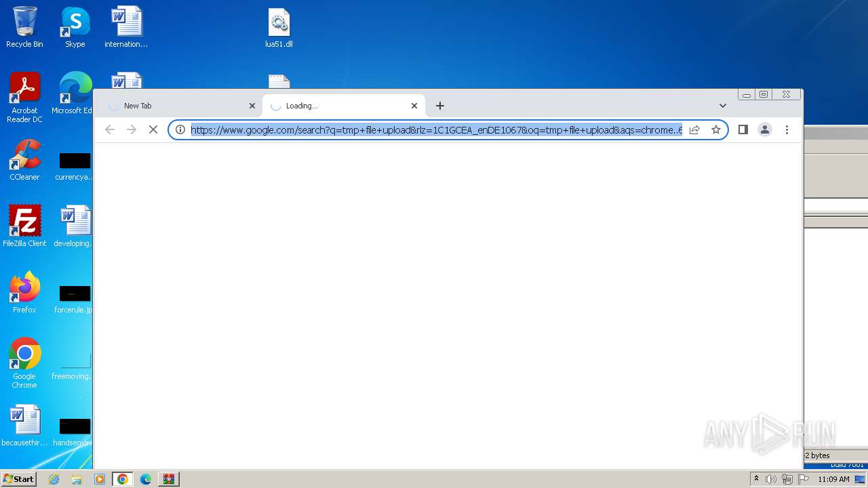Screen dimensions: 868x488
Task: Open the forcerule.jpg image file
Action: [x=73, y=298]
